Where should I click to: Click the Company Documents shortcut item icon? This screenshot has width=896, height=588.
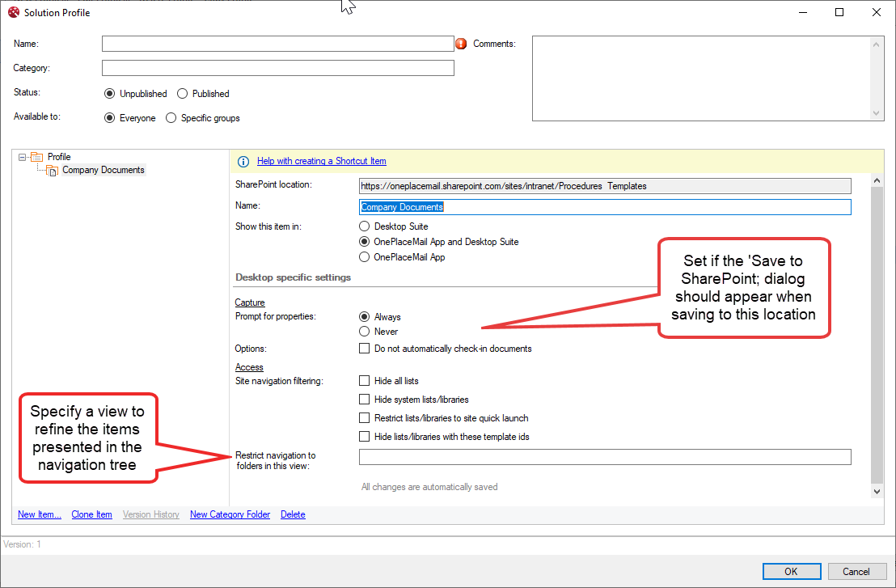tap(52, 171)
